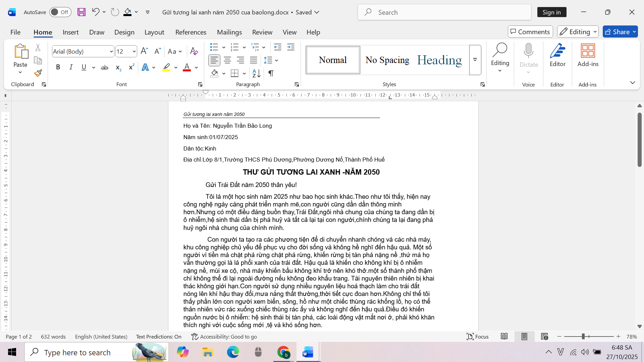Toggle Bold formatting
This screenshot has width=644, height=362.
[x=58, y=67]
